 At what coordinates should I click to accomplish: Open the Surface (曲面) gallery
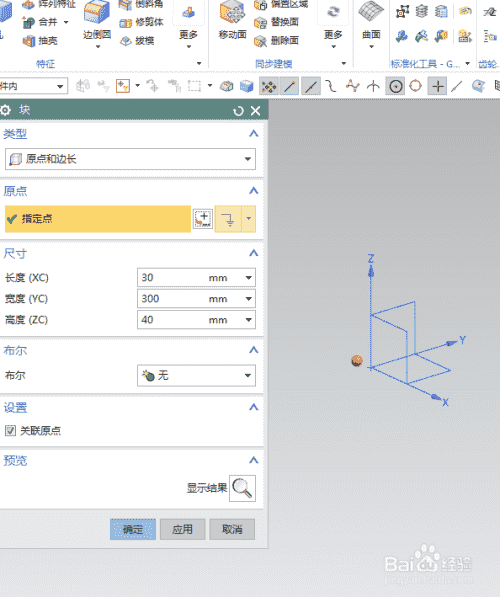tap(371, 25)
